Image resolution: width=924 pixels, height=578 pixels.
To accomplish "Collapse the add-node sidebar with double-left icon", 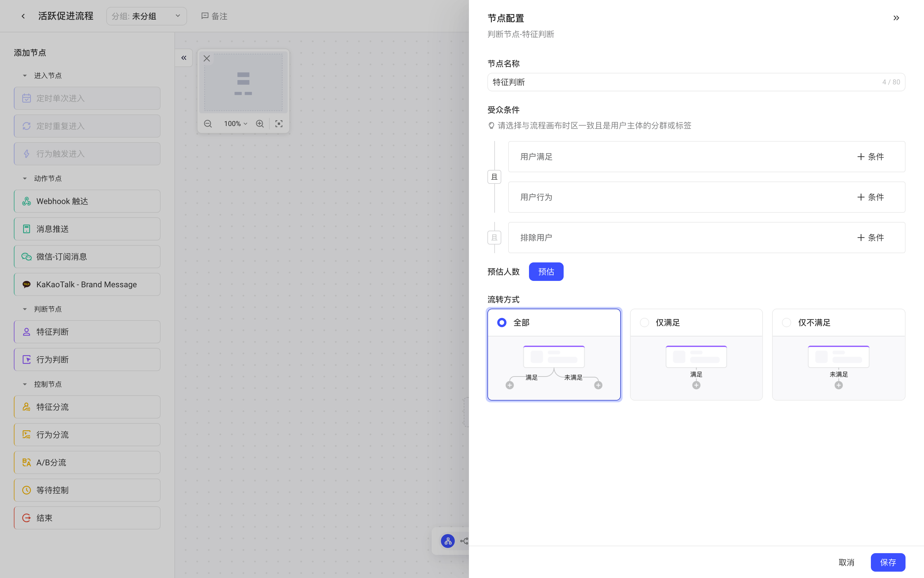I will click(184, 58).
